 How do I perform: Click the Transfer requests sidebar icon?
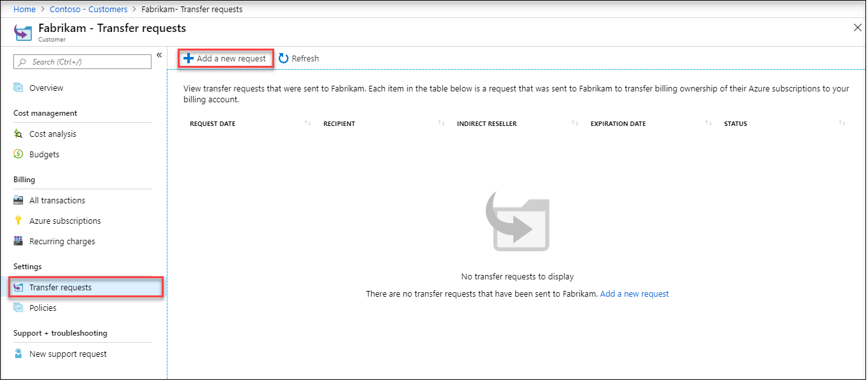[19, 287]
